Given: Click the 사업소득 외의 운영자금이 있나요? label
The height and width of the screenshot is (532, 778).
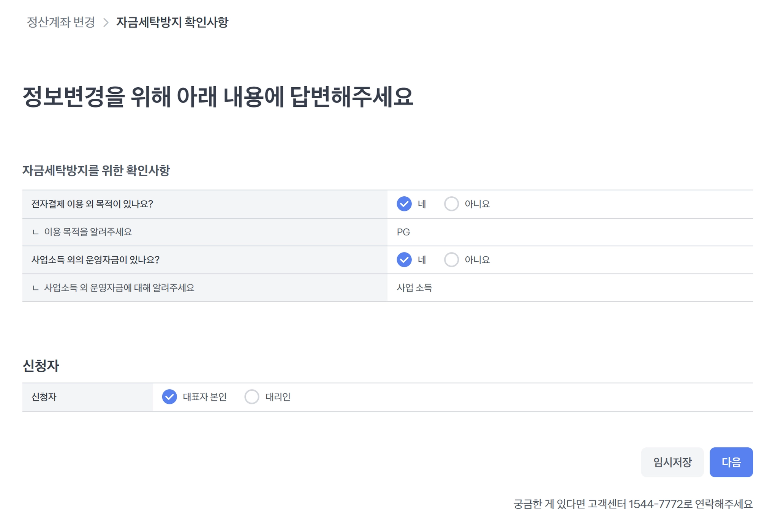Looking at the screenshot, I should 95,260.
